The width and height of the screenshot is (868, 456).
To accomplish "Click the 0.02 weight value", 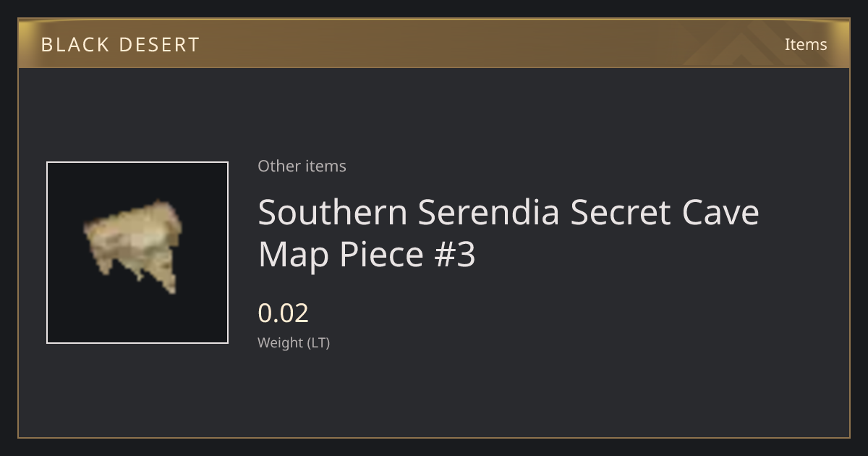I will 283,313.
